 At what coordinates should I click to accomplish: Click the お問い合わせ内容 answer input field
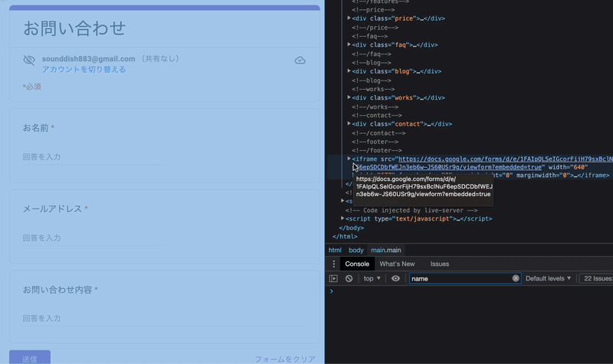[164, 319]
